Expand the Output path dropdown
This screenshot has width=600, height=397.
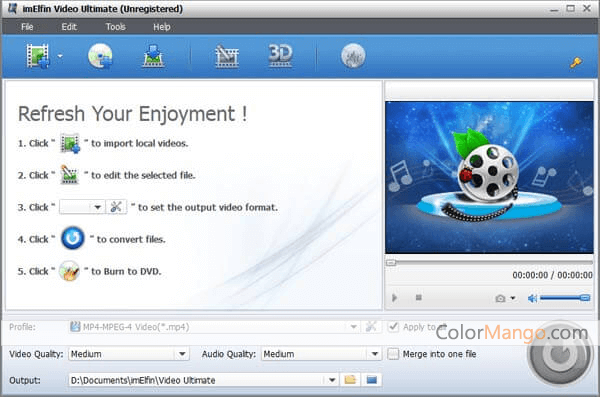point(332,380)
